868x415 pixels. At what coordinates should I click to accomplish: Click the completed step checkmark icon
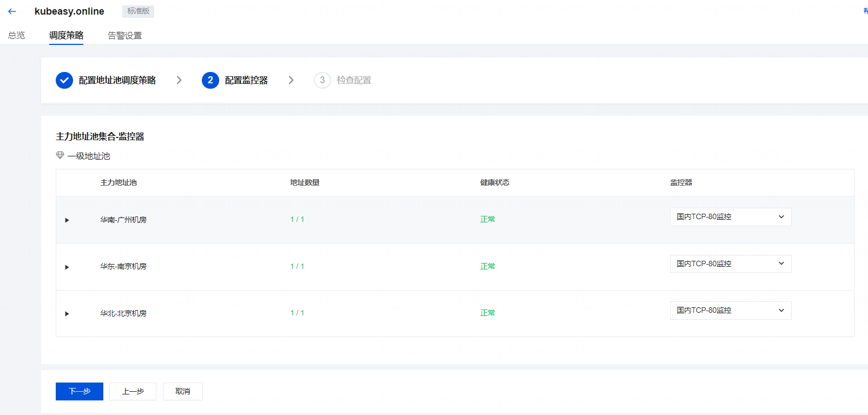tap(64, 80)
